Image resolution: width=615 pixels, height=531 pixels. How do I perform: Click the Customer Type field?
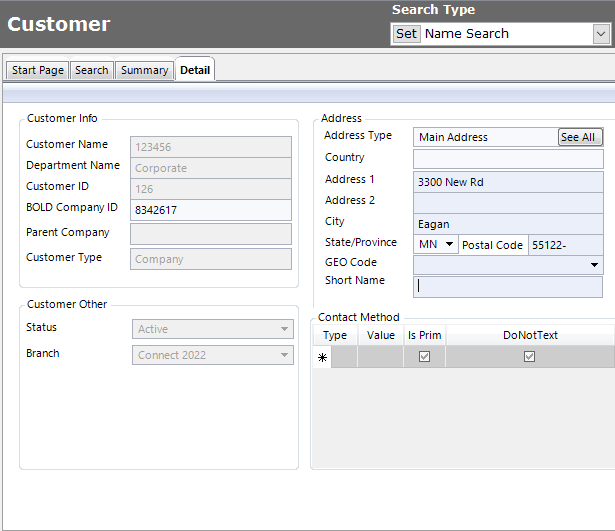coord(211,259)
